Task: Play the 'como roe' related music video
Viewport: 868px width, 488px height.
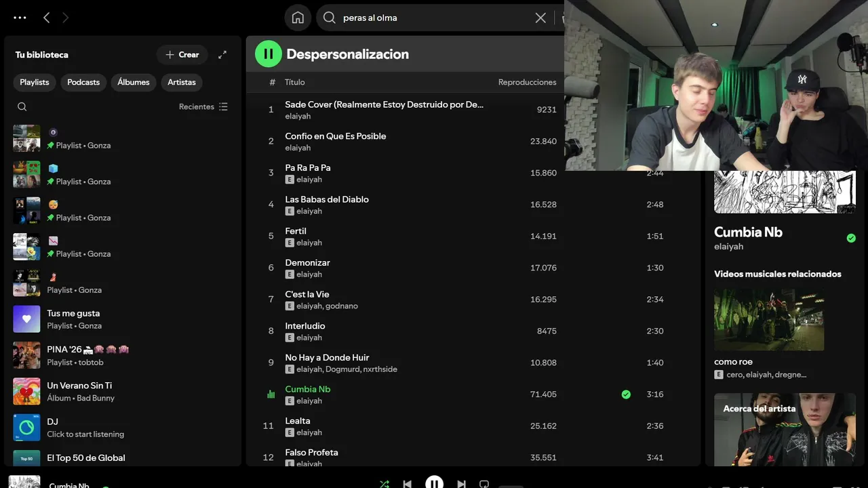Action: coord(769,320)
